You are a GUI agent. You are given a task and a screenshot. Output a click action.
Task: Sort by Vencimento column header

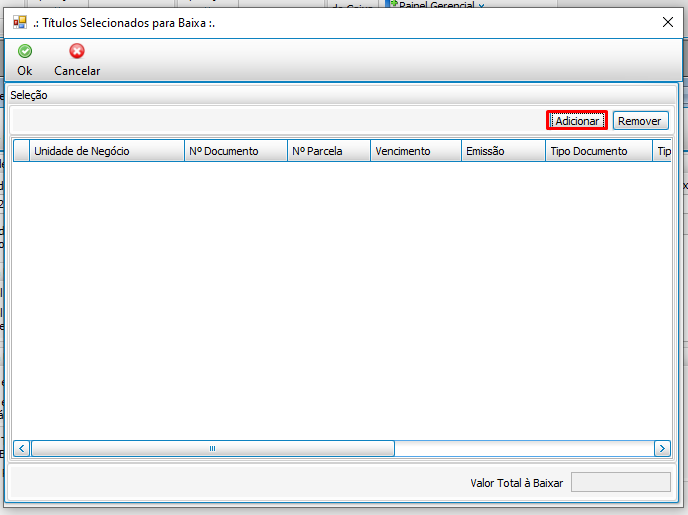point(416,151)
